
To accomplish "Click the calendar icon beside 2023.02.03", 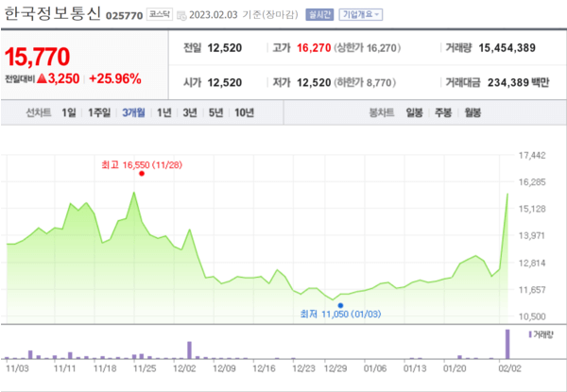I will coord(181,15).
